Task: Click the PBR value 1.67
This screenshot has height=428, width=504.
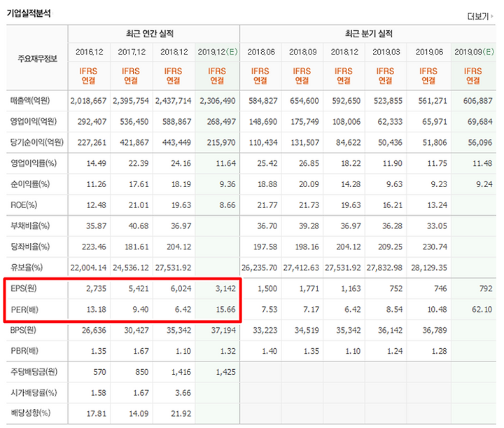Action: 141,351
